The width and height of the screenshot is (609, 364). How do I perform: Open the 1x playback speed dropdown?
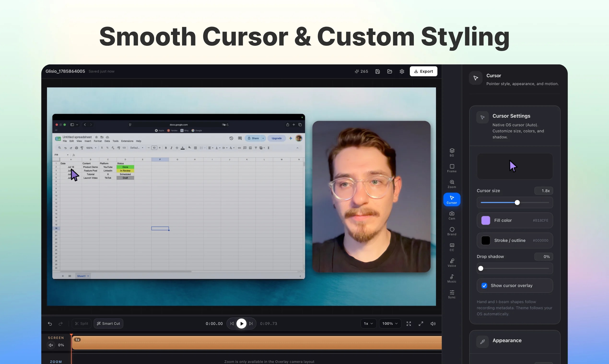point(368,324)
